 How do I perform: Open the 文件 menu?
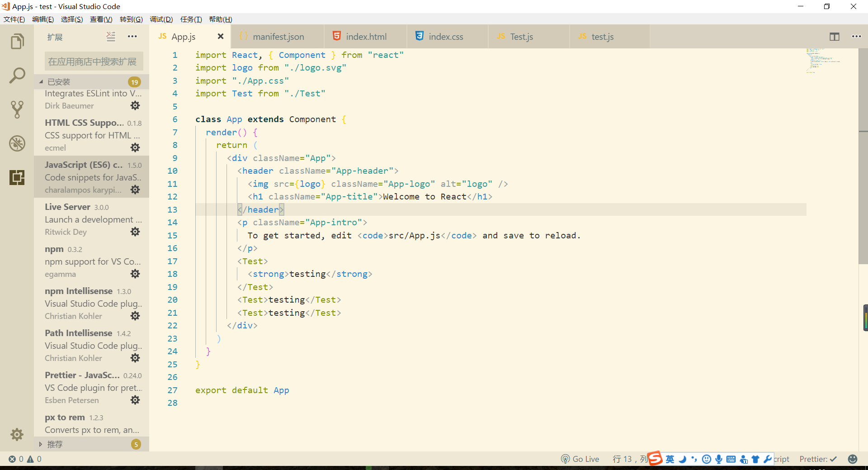click(14, 19)
